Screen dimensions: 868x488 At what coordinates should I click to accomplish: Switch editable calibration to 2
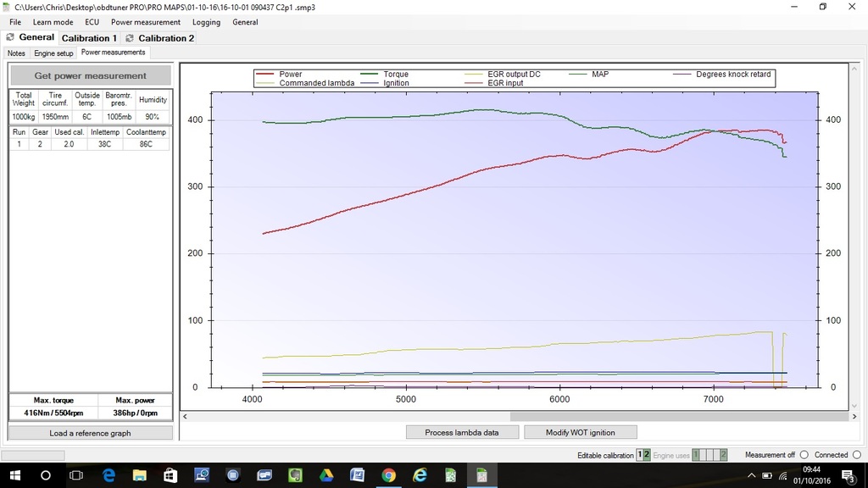click(x=646, y=455)
